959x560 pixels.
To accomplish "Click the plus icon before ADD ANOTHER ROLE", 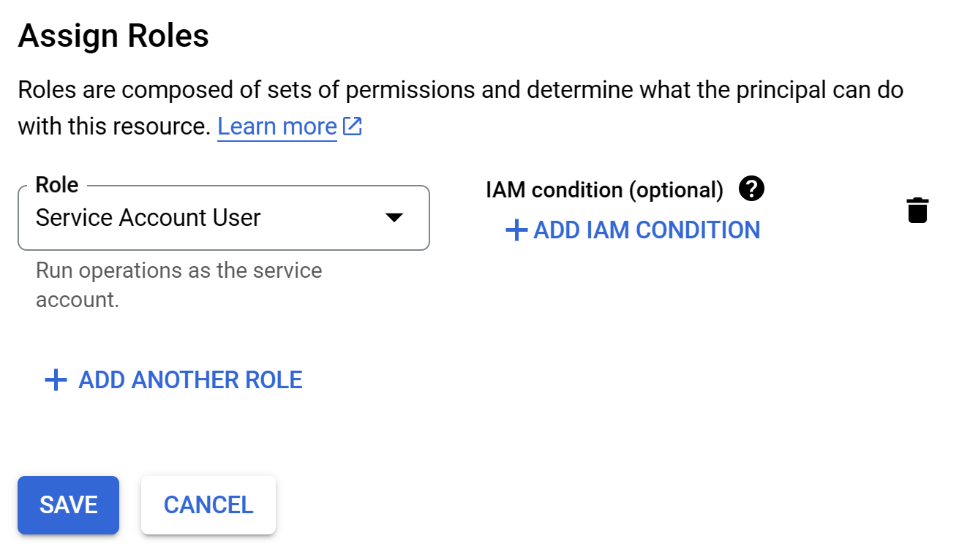I will point(56,380).
